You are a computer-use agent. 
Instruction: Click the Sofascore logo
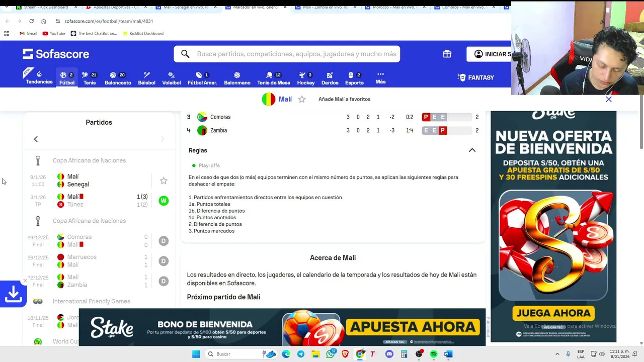(56, 54)
